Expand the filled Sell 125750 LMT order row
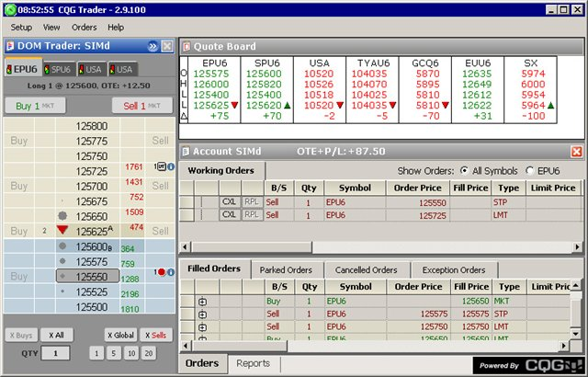 point(202,326)
